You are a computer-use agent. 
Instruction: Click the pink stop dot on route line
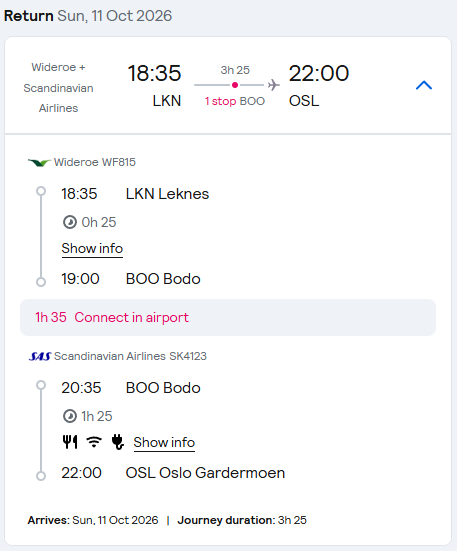[235, 85]
